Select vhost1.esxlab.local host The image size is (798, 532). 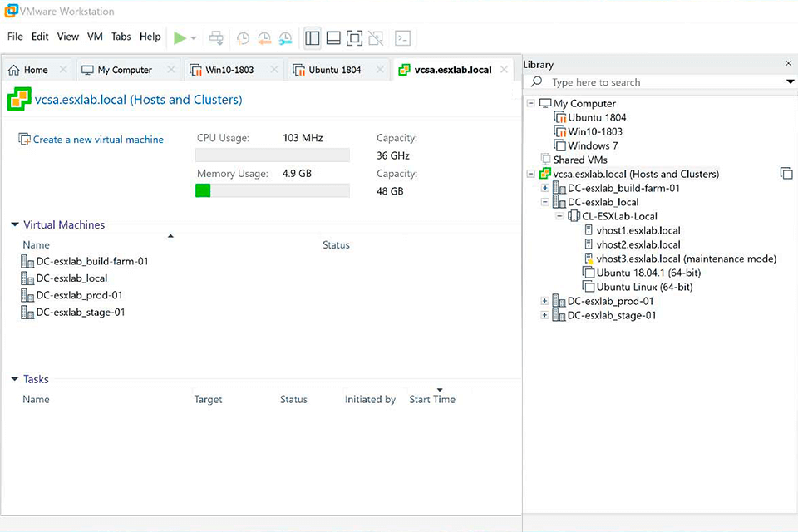pyautogui.click(x=632, y=230)
